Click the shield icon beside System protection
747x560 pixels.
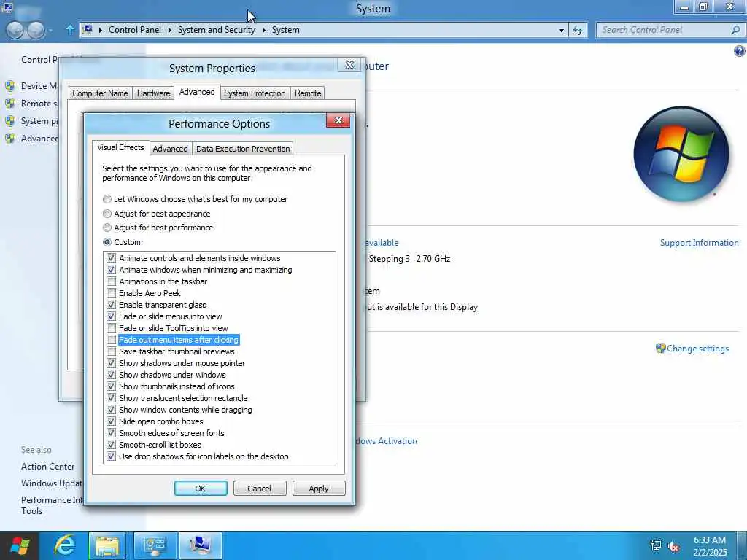tap(10, 121)
